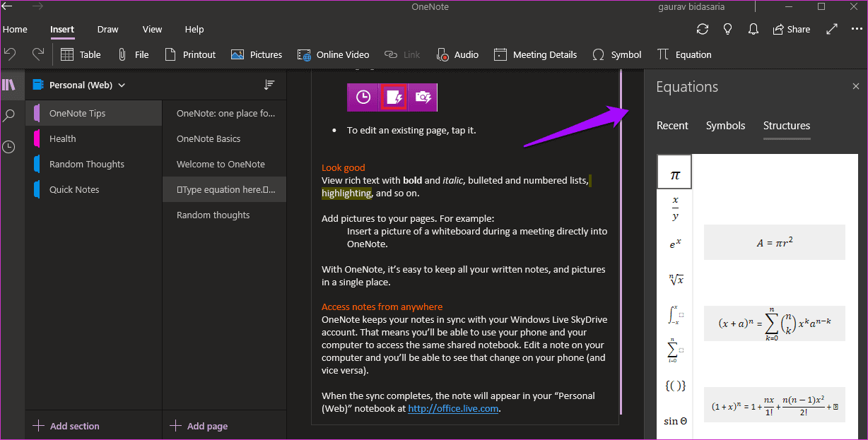Viewport: 868px width, 440px height.
Task: Select the Quick Notes section
Action: click(x=93, y=189)
